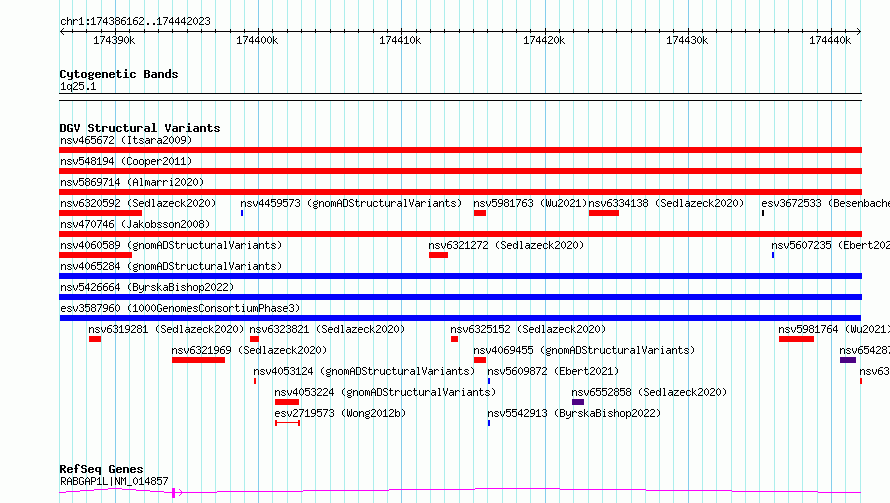
Task: Click the 174420k ruler label
Action: (544, 40)
